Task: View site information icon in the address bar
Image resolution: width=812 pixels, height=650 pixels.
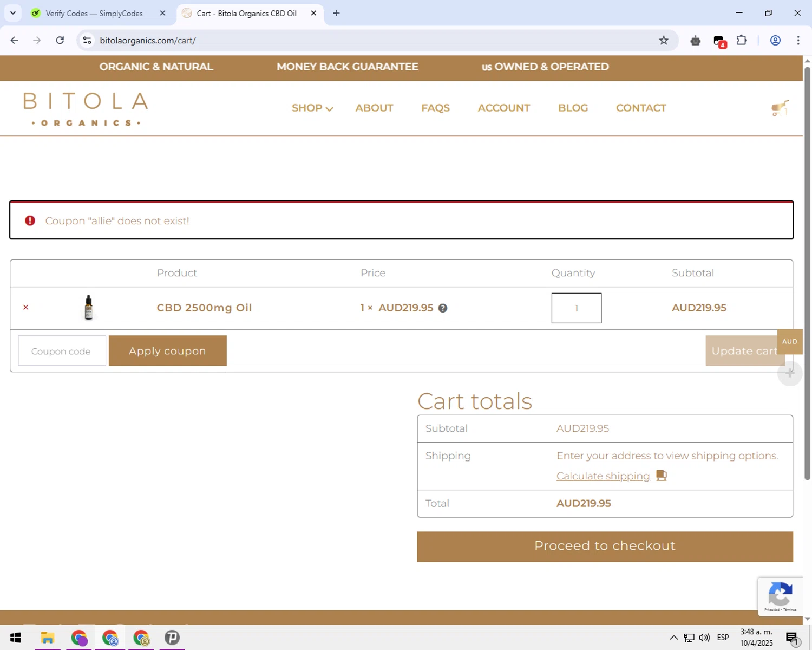Action: (x=87, y=41)
